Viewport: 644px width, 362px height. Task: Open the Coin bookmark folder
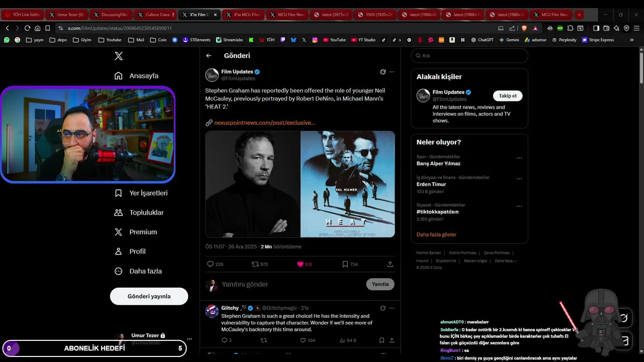[158, 40]
